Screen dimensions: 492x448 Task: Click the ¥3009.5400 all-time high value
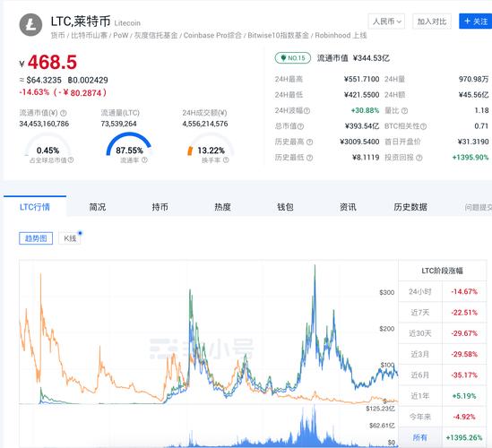[x=359, y=142]
